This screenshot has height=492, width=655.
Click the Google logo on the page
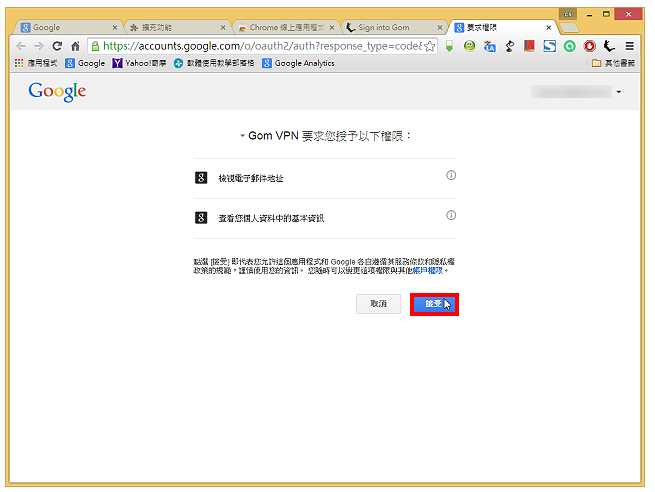(57, 91)
